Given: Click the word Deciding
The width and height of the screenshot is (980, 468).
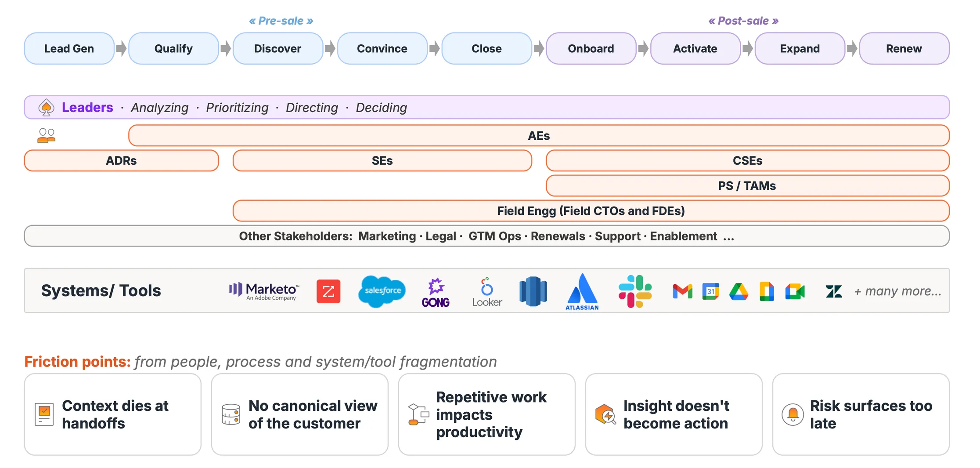Looking at the screenshot, I should 382,108.
